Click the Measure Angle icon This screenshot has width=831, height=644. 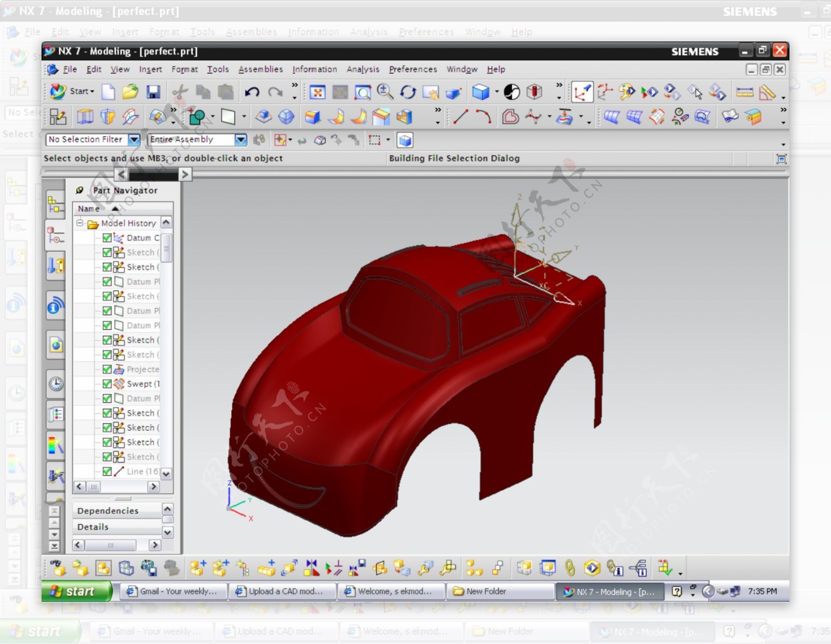(x=767, y=92)
